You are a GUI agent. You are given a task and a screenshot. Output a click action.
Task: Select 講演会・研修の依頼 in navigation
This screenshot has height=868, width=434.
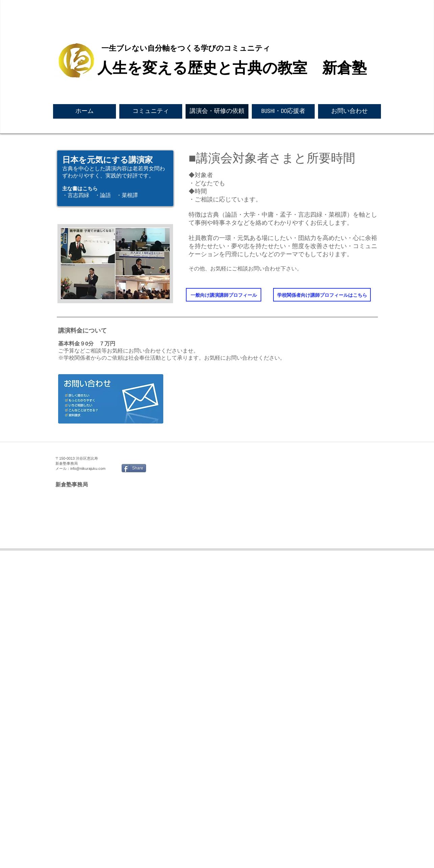217,111
